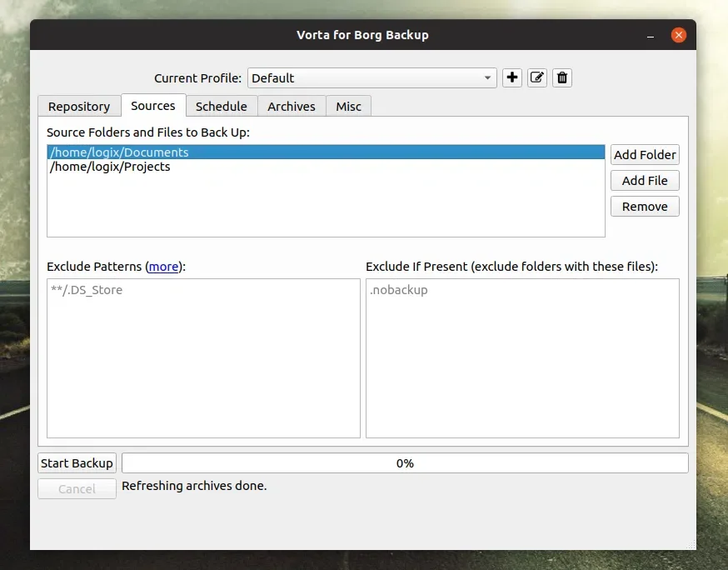Click the pencil icon to rename the profile

point(537,77)
